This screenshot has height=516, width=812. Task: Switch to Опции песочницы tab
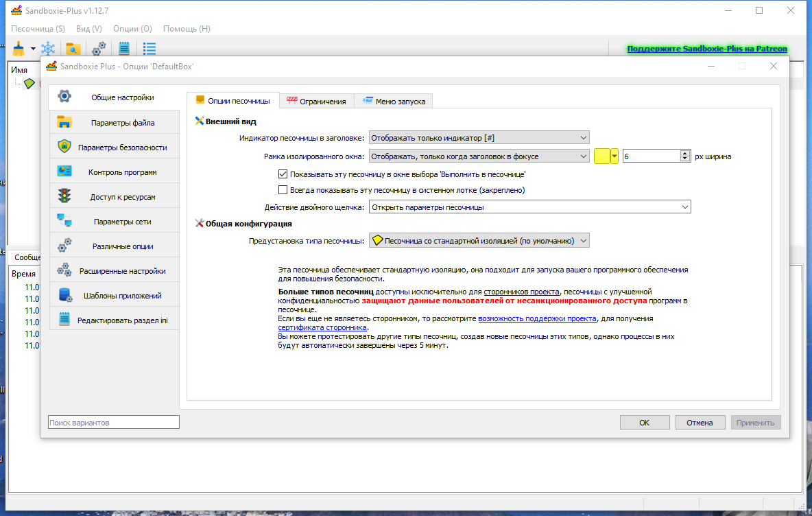233,100
